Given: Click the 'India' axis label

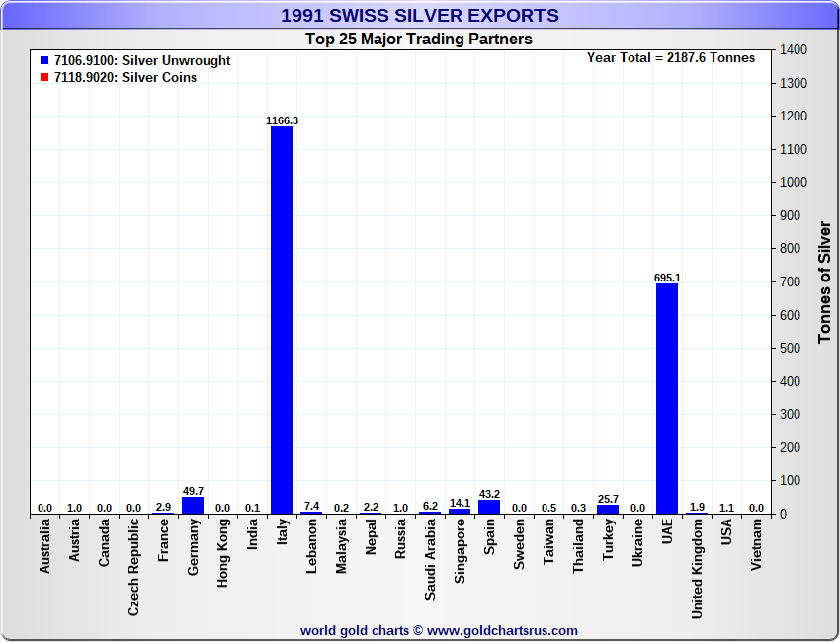Looking at the screenshot, I should point(252,534).
